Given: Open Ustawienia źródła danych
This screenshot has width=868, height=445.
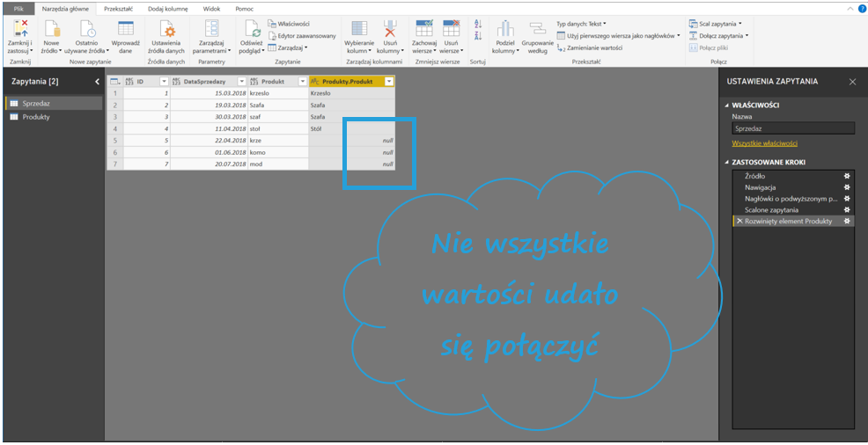Looking at the screenshot, I should click(x=166, y=29).
